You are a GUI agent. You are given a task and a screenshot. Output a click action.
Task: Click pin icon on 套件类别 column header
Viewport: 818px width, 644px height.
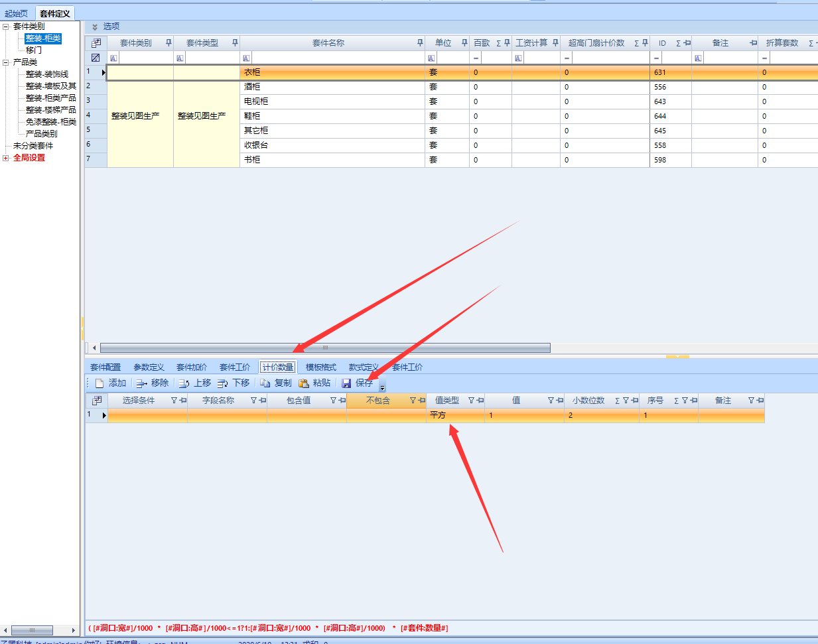point(169,43)
